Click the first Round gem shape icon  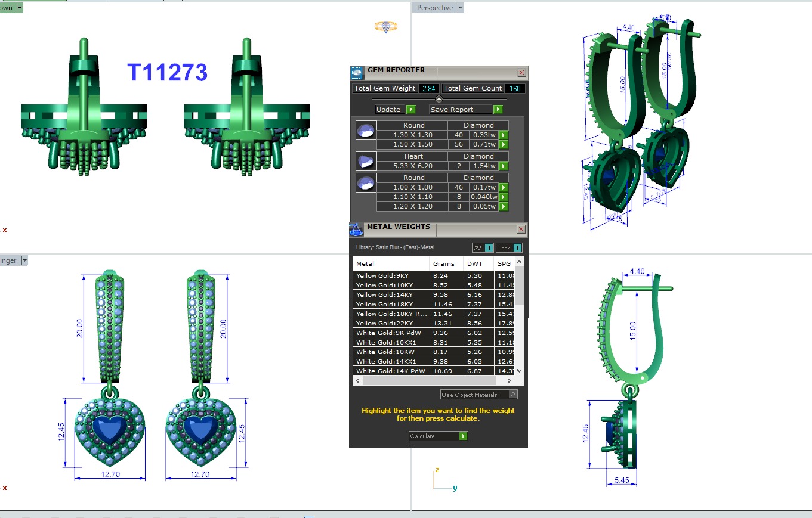point(365,130)
